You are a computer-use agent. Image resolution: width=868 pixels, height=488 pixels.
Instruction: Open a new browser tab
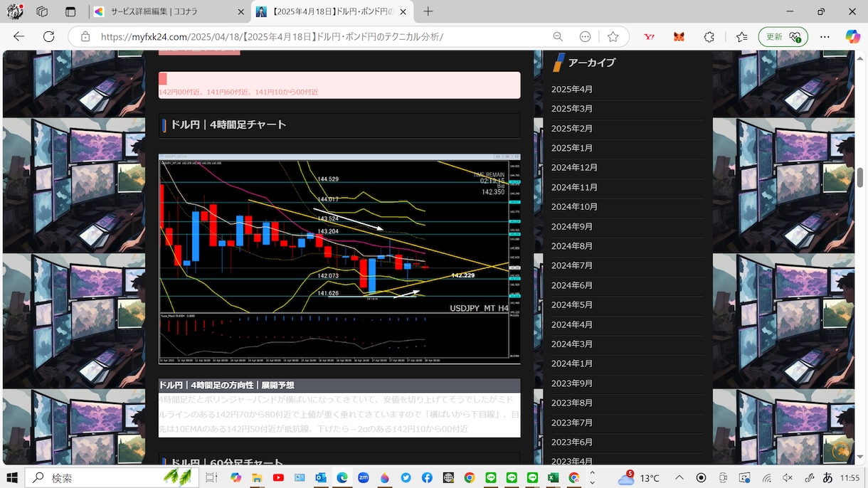pos(428,11)
